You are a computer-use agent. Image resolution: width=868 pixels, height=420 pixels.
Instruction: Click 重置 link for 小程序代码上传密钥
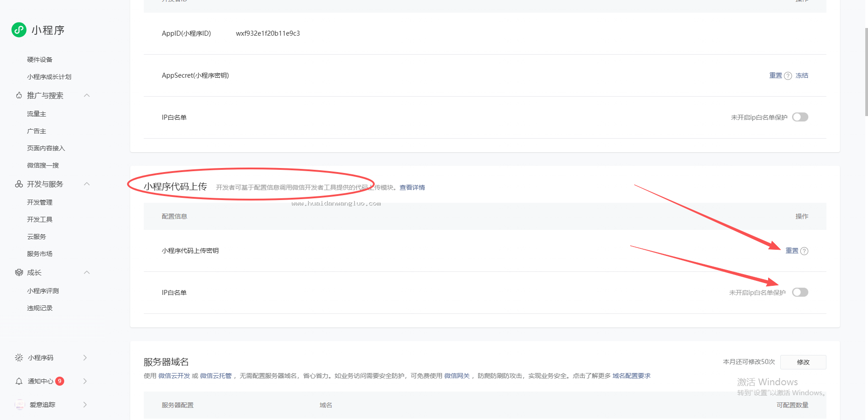792,251
